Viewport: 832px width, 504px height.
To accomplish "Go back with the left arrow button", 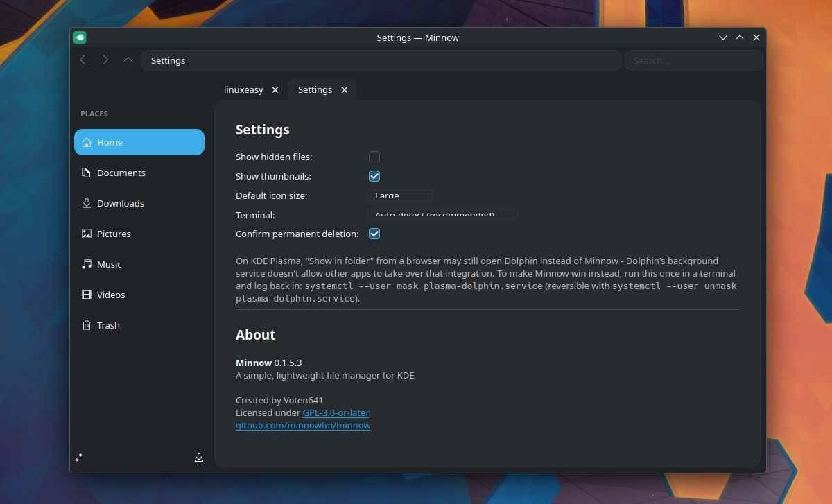I will click(x=83, y=60).
